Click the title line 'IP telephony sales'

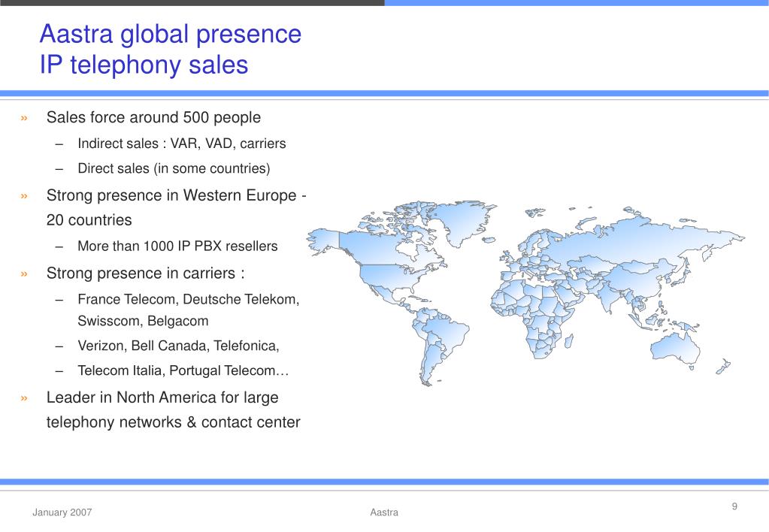pyautogui.click(x=144, y=65)
